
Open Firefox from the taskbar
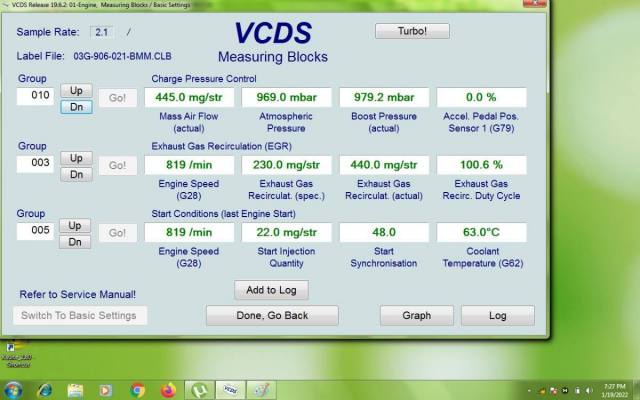point(168,389)
